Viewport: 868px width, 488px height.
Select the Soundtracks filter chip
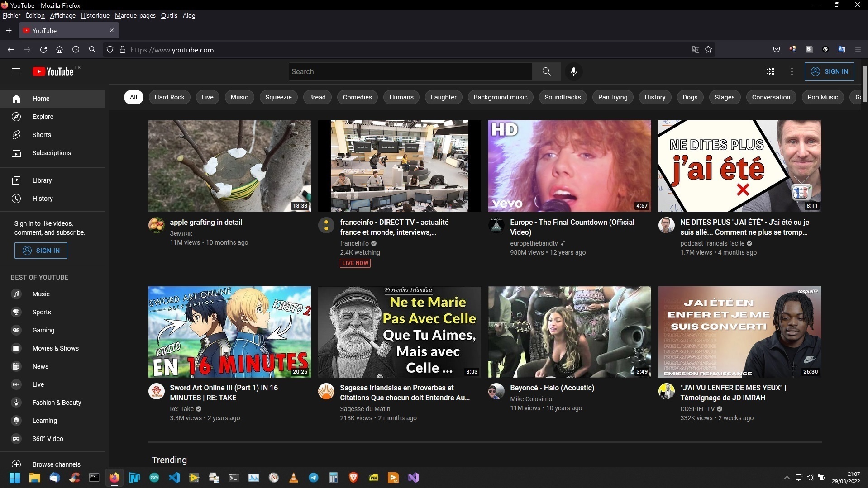(x=563, y=97)
